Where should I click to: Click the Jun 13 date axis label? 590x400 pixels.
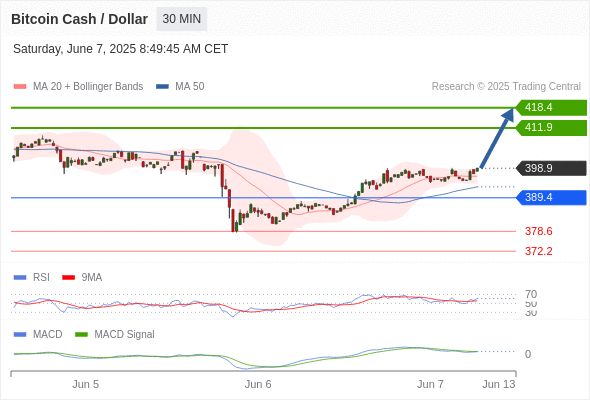[x=499, y=384]
